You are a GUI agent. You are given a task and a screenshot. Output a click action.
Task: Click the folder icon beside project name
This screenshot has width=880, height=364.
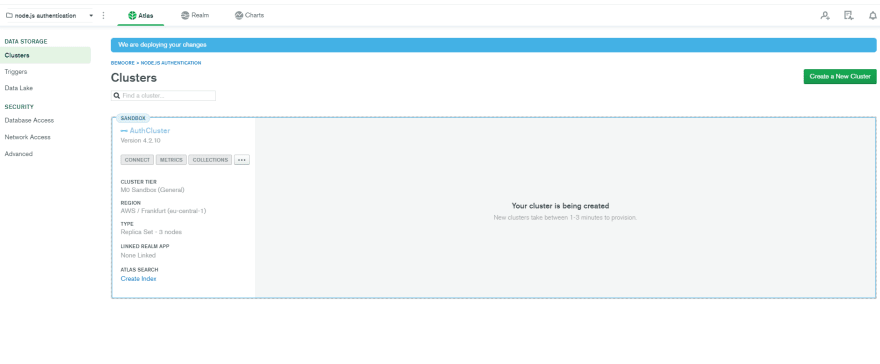point(9,16)
